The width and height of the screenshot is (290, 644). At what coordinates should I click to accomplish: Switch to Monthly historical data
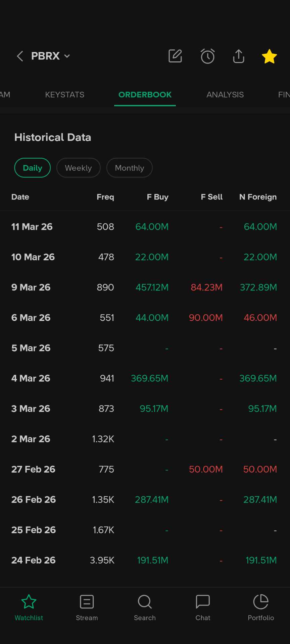pyautogui.click(x=130, y=168)
